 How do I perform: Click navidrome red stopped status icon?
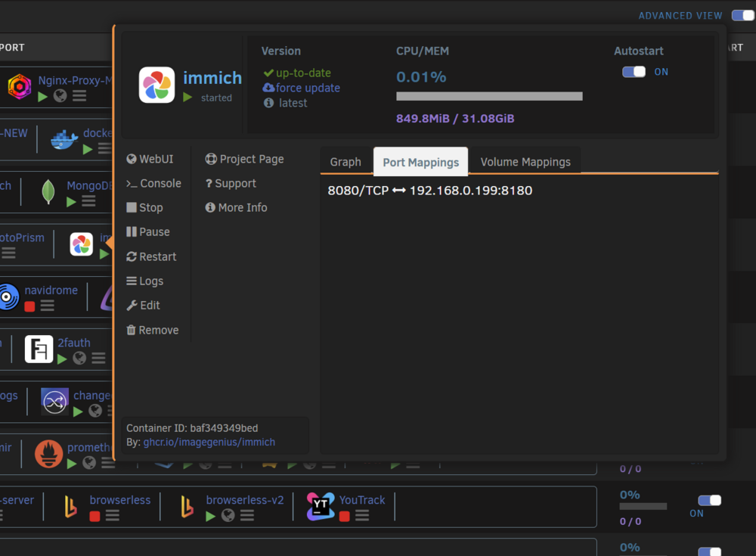pos(30,306)
